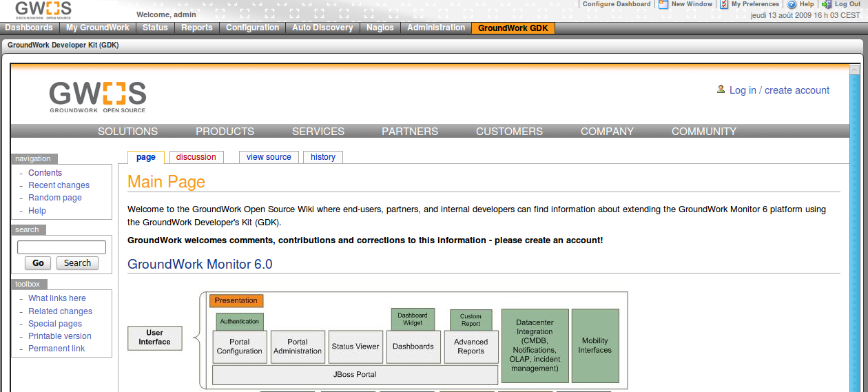
Task: Click the user icon beside Log in
Action: (x=721, y=90)
